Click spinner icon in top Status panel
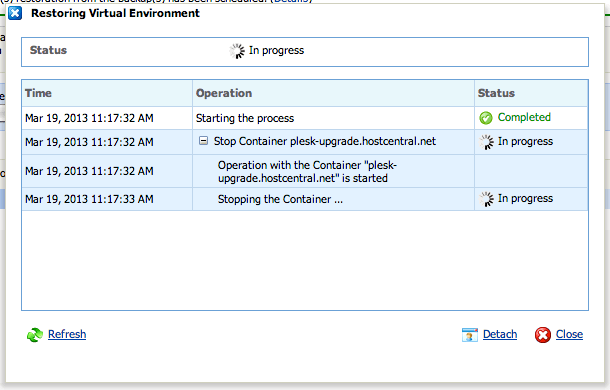The image size is (610, 390). coord(237,51)
